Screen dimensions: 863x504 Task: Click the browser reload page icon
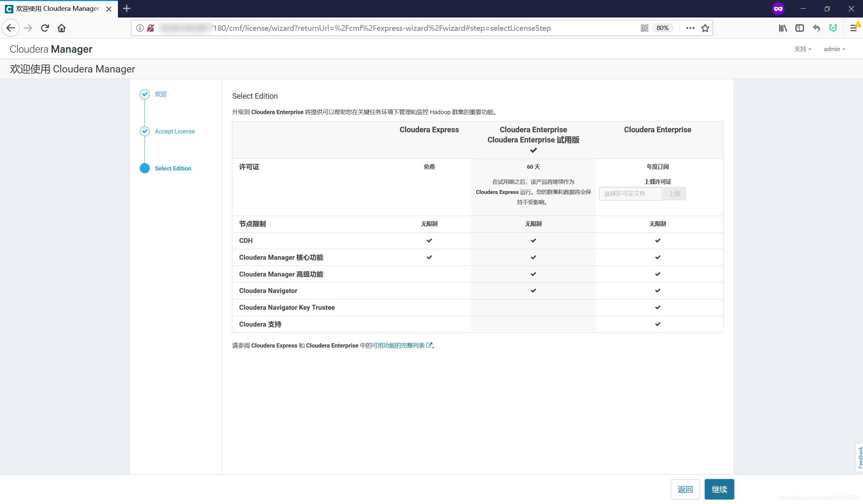pos(45,28)
